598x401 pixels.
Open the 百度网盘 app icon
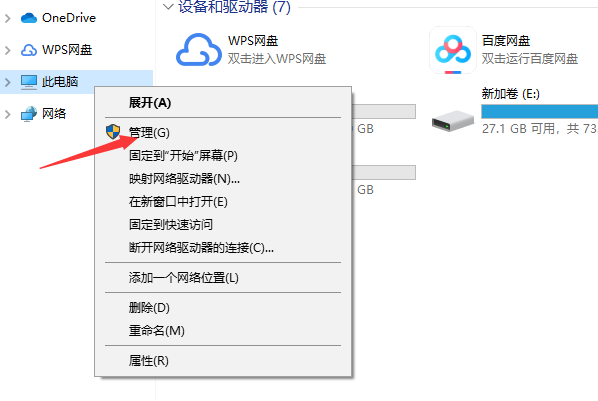click(x=453, y=50)
